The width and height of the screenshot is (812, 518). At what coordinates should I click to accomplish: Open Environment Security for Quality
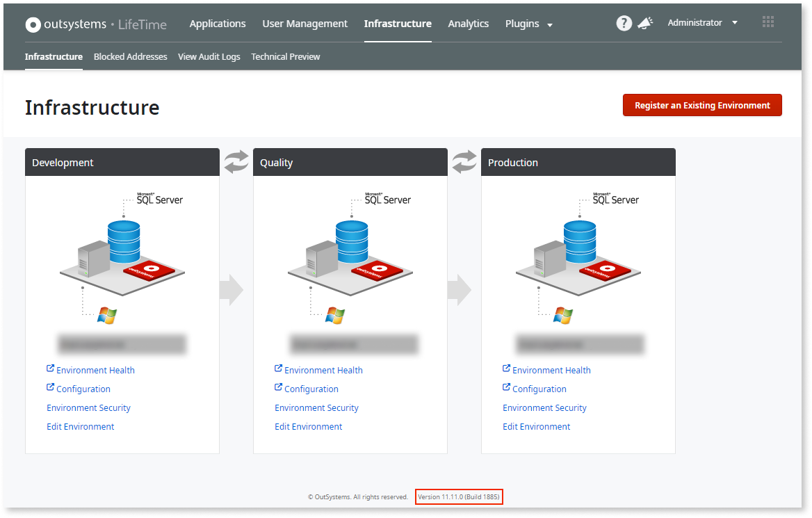pyautogui.click(x=316, y=407)
